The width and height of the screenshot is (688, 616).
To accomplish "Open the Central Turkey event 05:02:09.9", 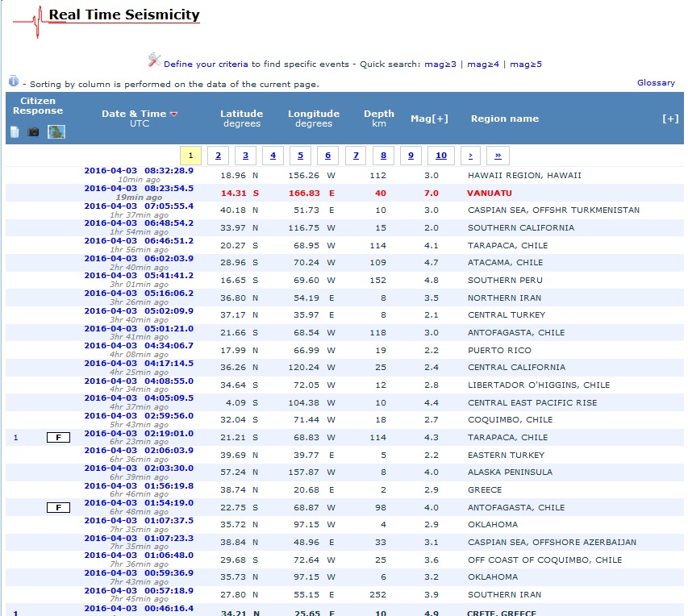I will (x=139, y=310).
